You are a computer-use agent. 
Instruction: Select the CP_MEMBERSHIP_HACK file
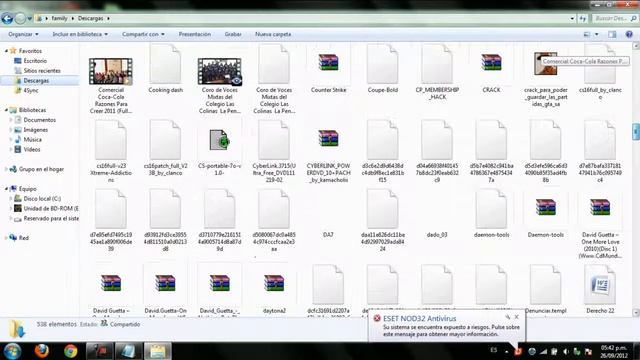tap(437, 64)
